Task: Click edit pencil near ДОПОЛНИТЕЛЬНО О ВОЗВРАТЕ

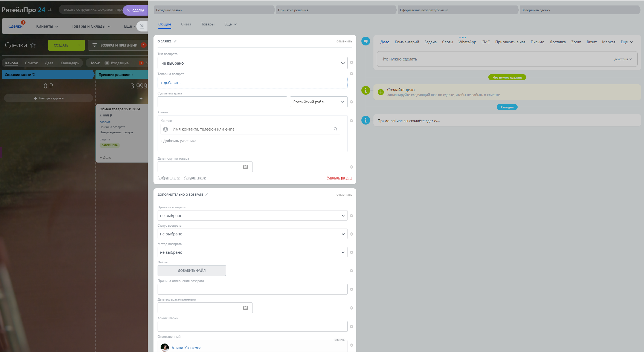Action: point(207,195)
